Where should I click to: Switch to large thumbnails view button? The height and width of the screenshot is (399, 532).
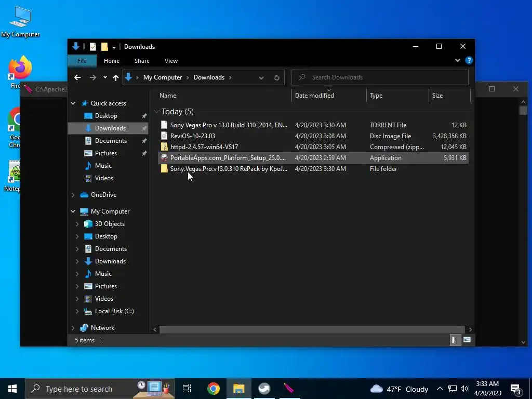point(467,340)
